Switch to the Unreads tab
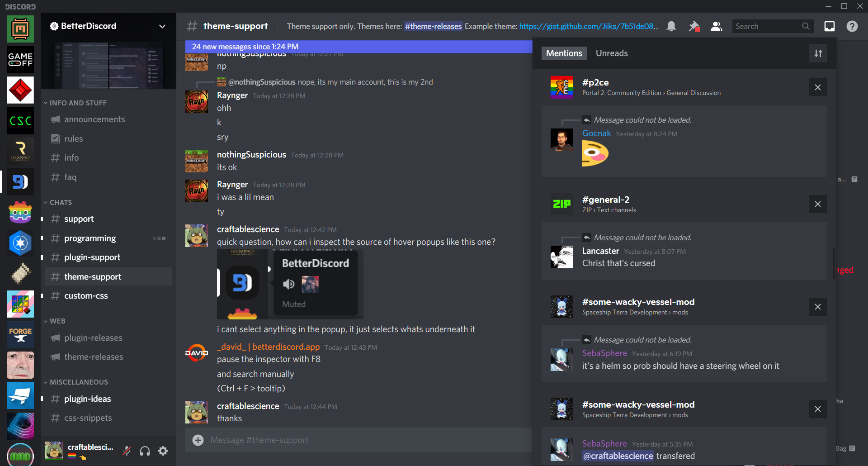Viewport: 868px width, 466px height. pos(611,53)
